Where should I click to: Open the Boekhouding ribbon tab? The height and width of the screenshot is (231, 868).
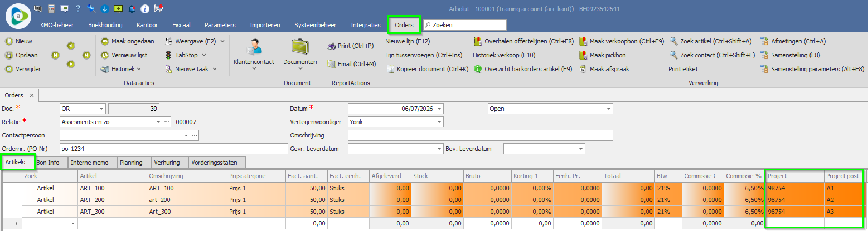click(105, 25)
